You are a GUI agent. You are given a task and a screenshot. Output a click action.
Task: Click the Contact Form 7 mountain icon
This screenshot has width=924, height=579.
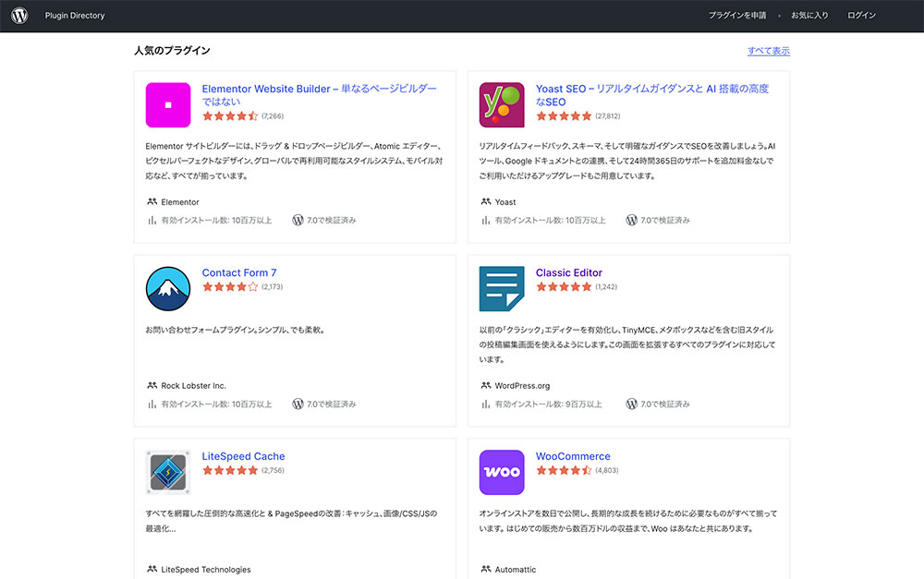168,289
